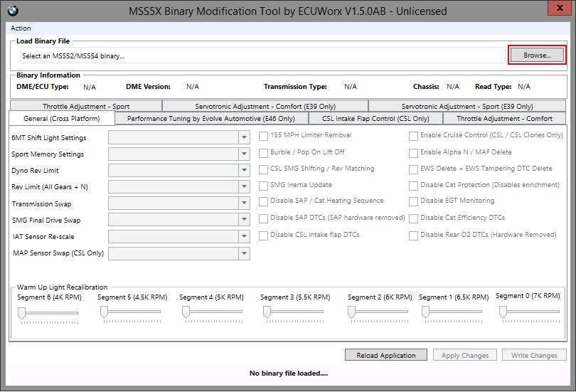Click the Apply Changes button
The image size is (576, 392).
pyautogui.click(x=465, y=355)
